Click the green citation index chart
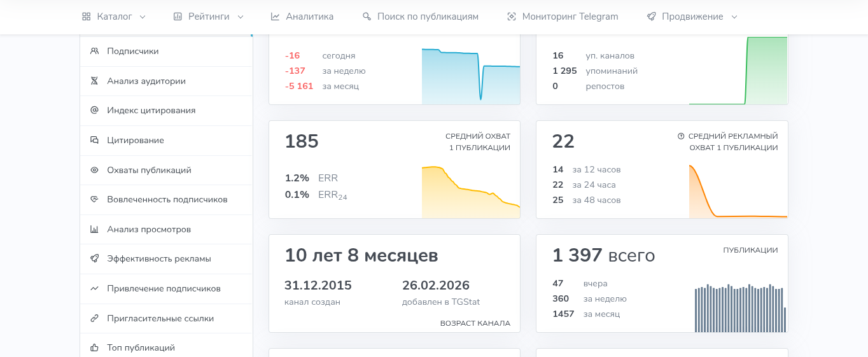 [738, 70]
